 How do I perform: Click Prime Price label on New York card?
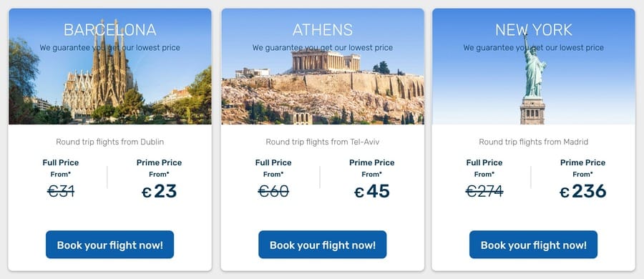pos(582,162)
